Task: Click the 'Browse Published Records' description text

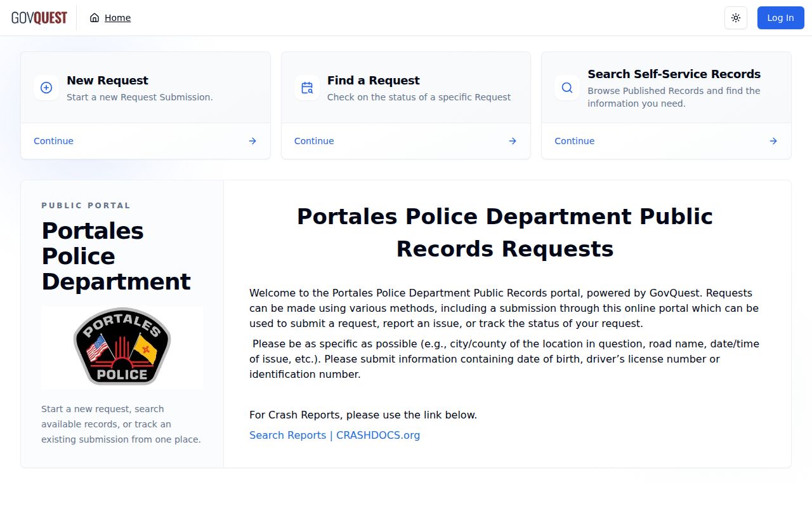Action: [x=674, y=97]
